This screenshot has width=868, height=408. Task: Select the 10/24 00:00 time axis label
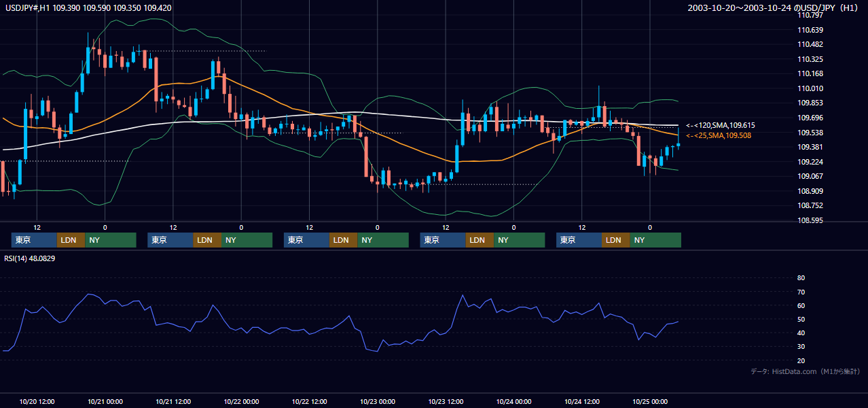click(514, 401)
